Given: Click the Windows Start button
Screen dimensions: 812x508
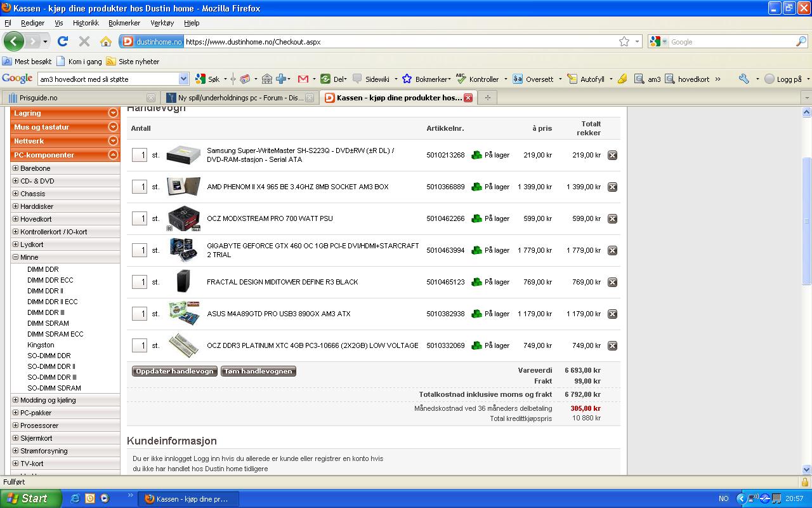Looking at the screenshot, I should [x=31, y=498].
